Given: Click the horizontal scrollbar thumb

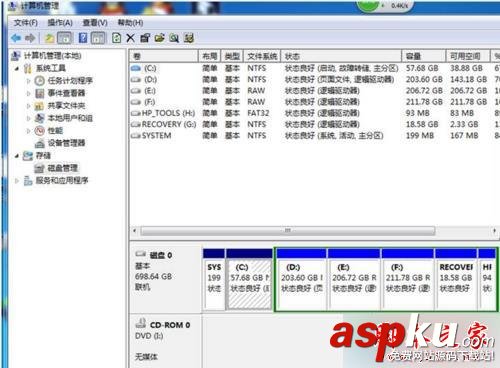Looking at the screenshot, I should pyautogui.click(x=288, y=231).
